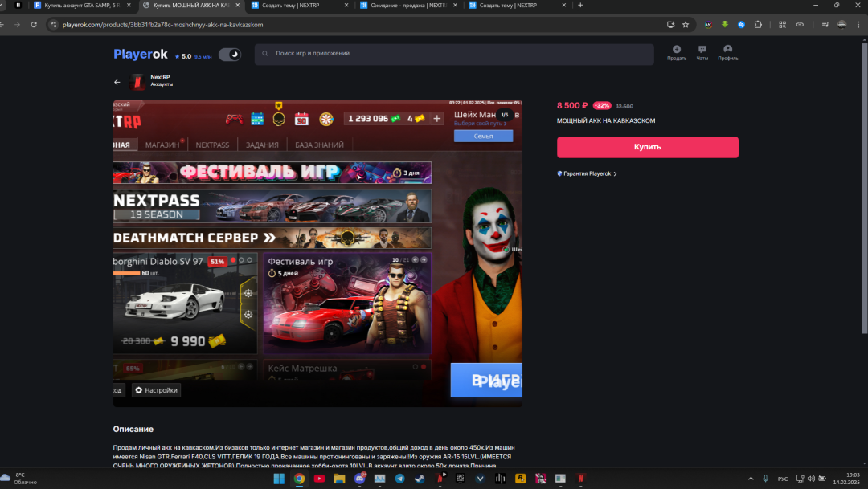Image resolution: width=868 pixels, height=489 pixels.
Task: Click the Описание heading
Action: [133, 429]
